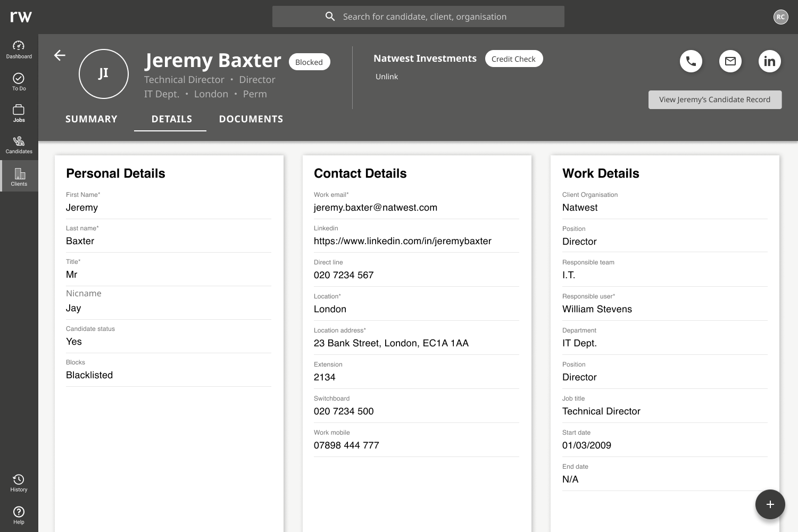The height and width of the screenshot is (532, 798).
Task: Email Jeremy with the envelope icon
Action: tap(730, 61)
